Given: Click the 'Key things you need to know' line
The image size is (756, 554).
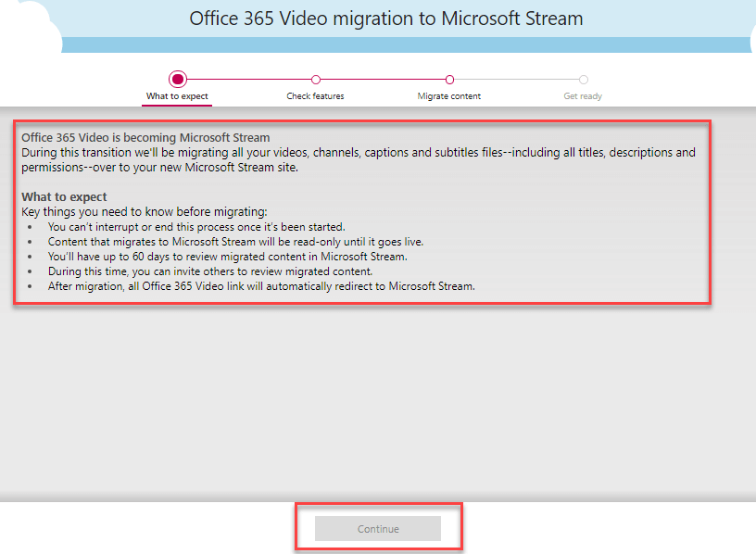Looking at the screenshot, I should pyautogui.click(x=144, y=212).
